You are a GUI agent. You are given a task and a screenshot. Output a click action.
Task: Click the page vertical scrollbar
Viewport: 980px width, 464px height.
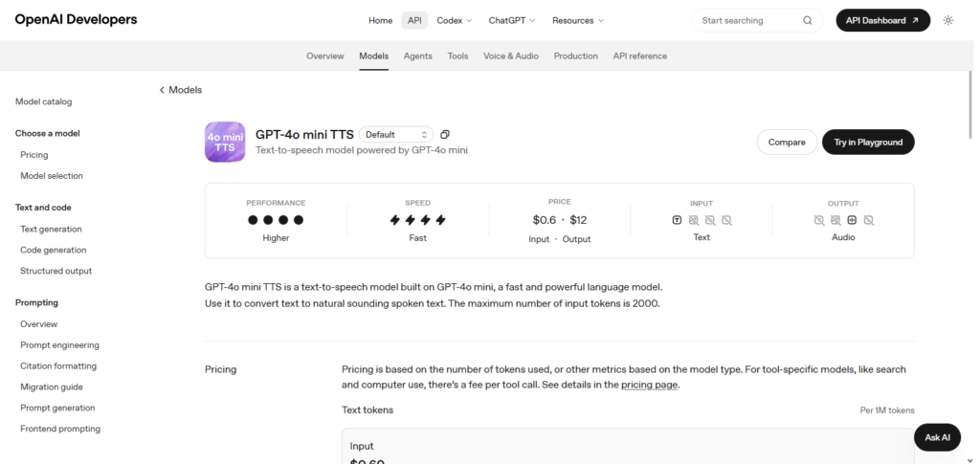970,106
